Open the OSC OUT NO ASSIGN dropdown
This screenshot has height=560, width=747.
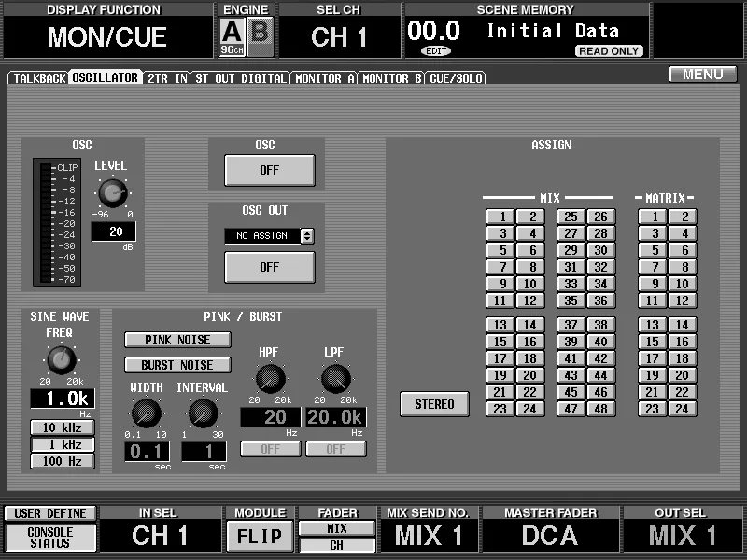[x=269, y=236]
